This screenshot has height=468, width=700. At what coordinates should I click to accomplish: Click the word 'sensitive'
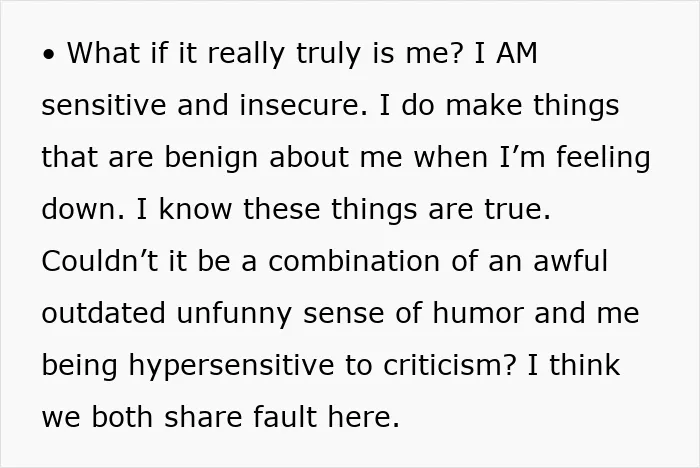104,105
